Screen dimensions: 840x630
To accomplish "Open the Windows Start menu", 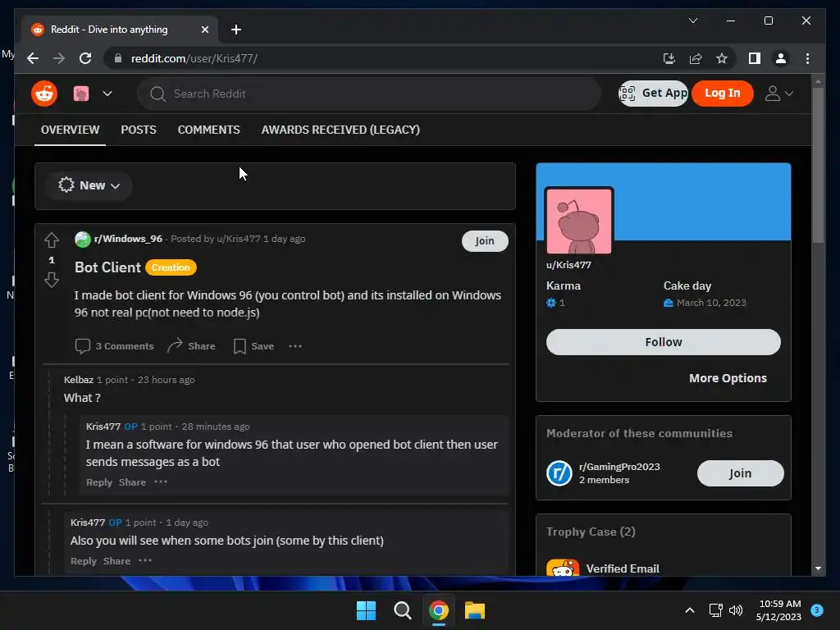I will 367,610.
